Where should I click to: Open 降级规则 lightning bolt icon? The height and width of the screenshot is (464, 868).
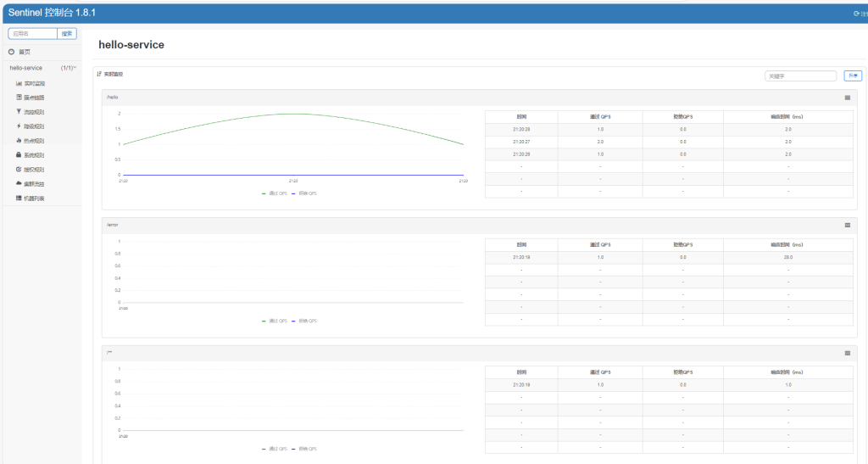coord(19,126)
